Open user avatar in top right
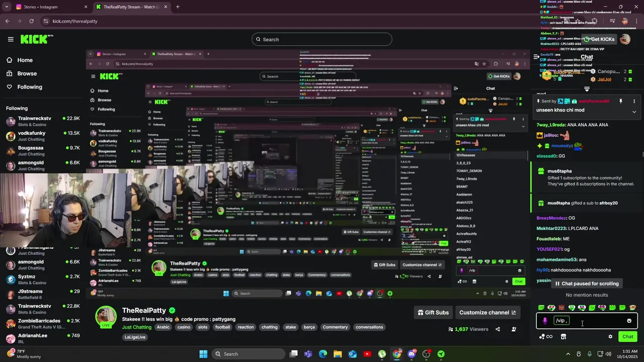 (625, 39)
